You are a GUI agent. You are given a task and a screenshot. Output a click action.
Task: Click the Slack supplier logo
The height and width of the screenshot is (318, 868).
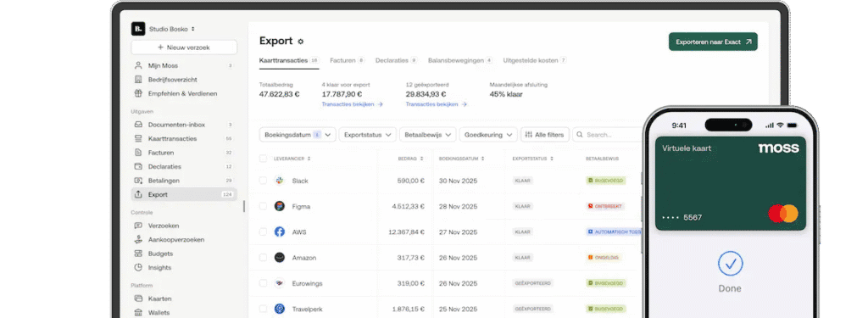tap(280, 181)
